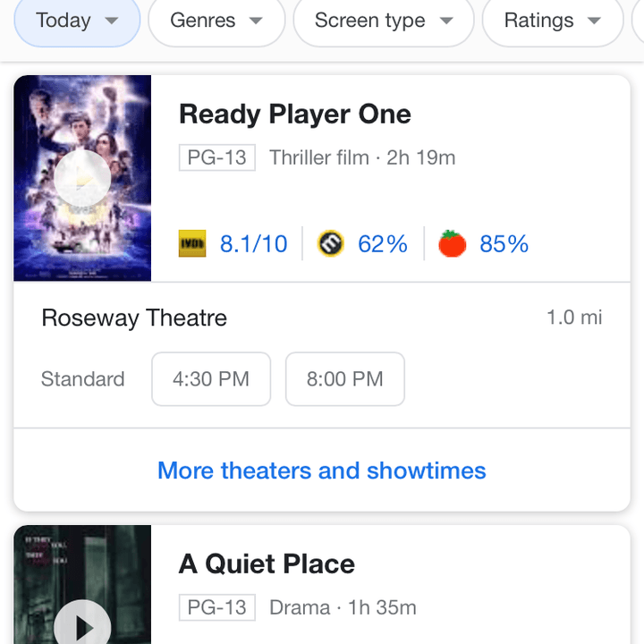Open the Rotten Tomatoes 85% link

pyautogui.click(x=504, y=244)
